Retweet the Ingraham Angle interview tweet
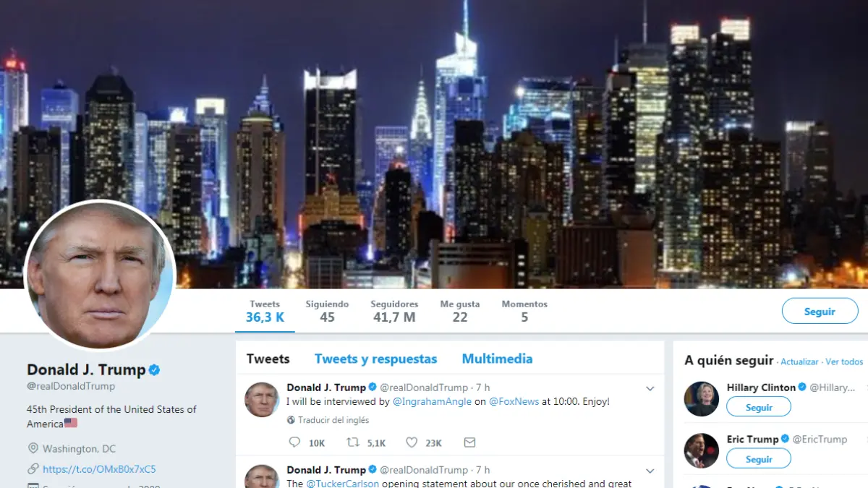The width and height of the screenshot is (868, 488). coord(353,442)
